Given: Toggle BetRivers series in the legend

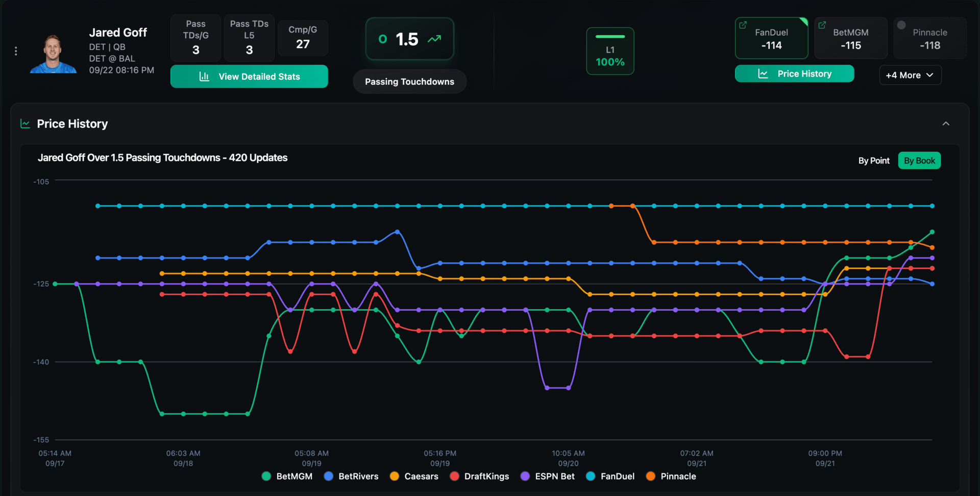Looking at the screenshot, I should pos(351,476).
